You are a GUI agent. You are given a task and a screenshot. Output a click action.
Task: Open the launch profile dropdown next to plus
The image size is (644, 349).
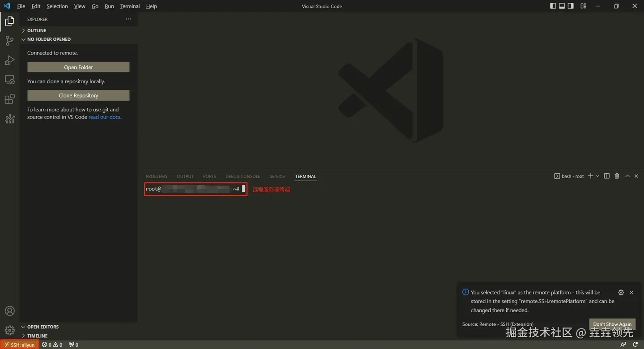[x=597, y=176]
